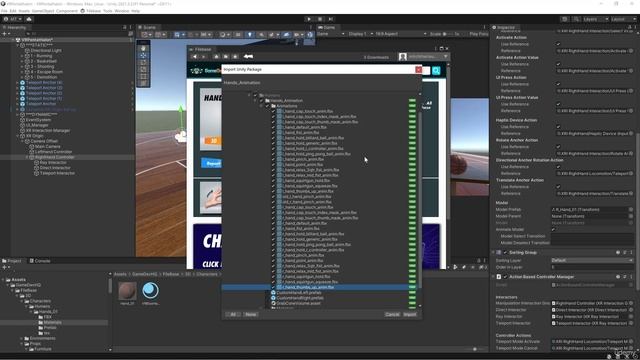The width and height of the screenshot is (640, 360).
Task: Click the Pause button in Unity toolbar
Action: point(320,19)
